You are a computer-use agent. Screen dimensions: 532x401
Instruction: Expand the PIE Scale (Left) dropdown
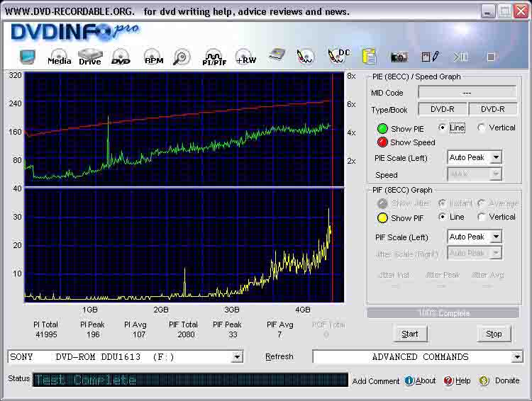(496, 157)
